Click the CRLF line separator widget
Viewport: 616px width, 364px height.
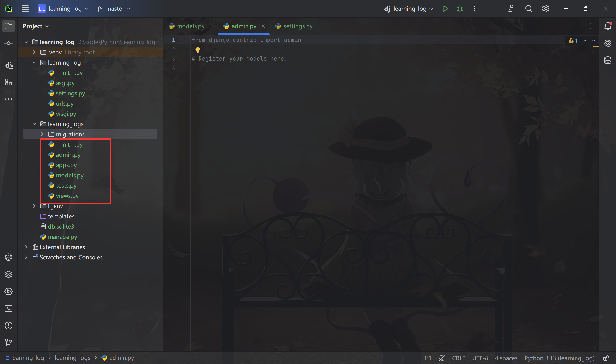(x=458, y=358)
